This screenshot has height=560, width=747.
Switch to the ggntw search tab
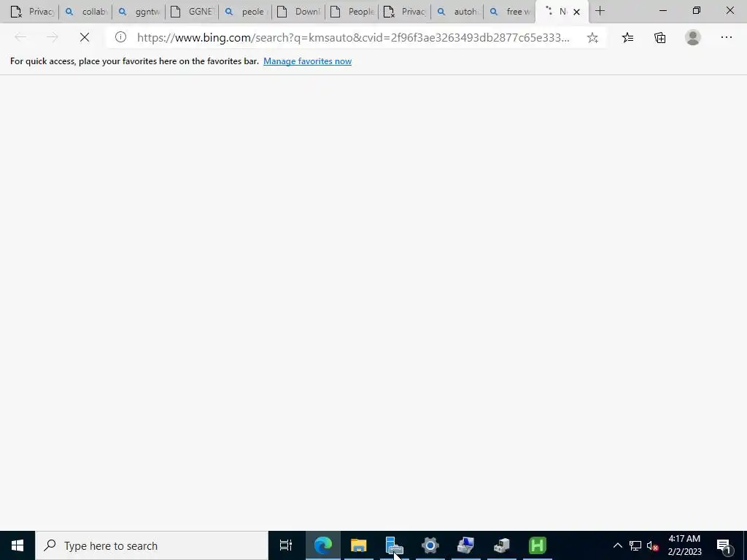pyautogui.click(x=139, y=12)
